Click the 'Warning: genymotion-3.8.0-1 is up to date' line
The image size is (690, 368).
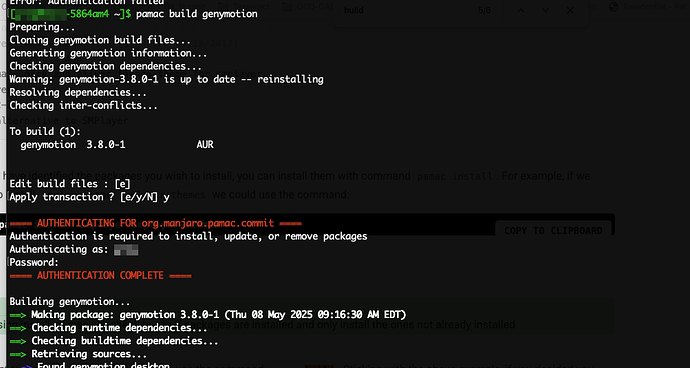(166, 79)
